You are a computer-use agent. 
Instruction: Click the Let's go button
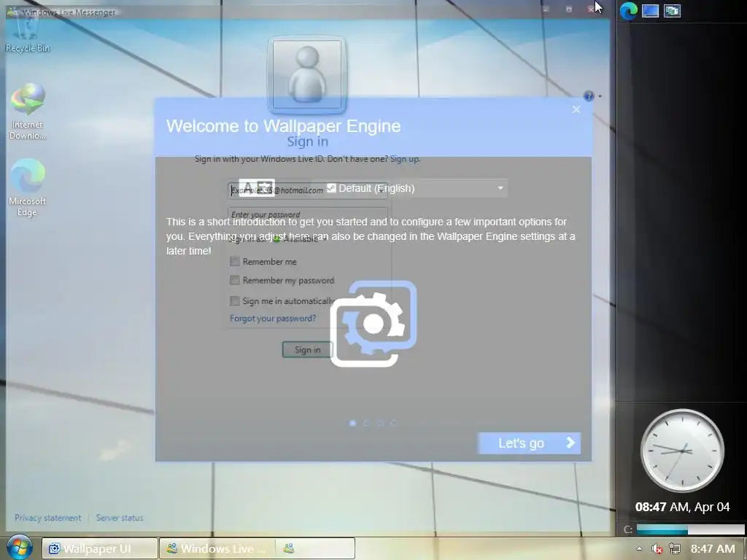pos(529,443)
